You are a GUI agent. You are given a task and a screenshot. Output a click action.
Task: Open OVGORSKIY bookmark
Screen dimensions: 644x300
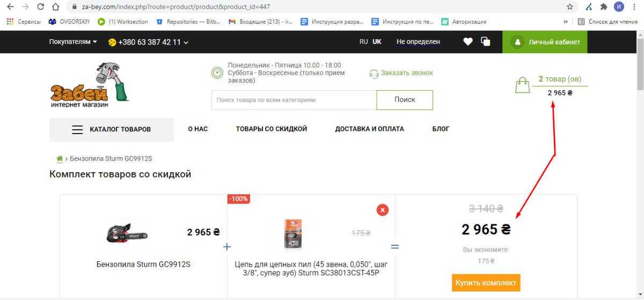pos(70,22)
